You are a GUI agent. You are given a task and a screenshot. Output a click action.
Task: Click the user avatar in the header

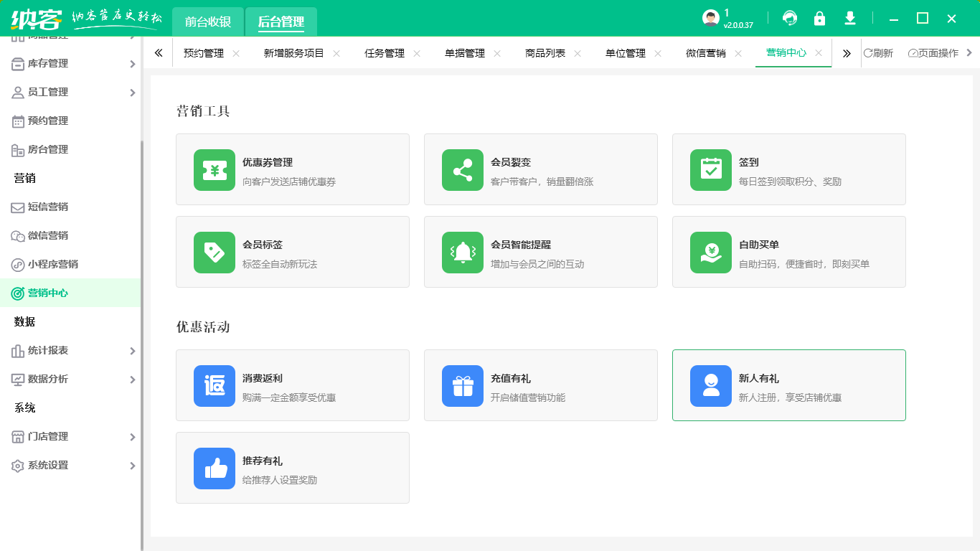(711, 19)
